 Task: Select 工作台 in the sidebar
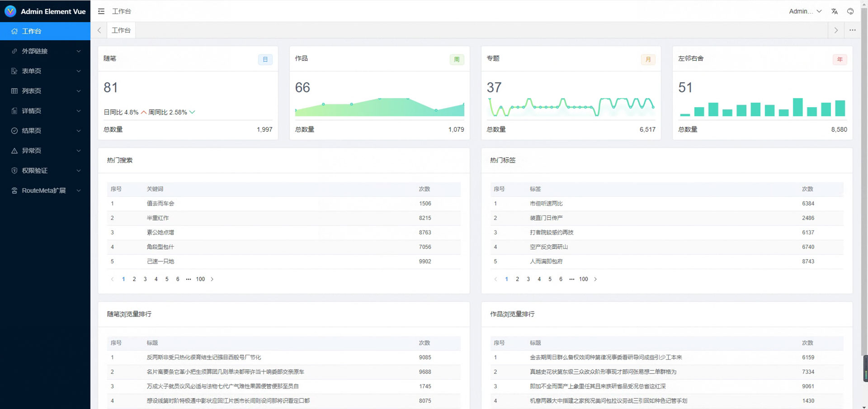click(45, 31)
